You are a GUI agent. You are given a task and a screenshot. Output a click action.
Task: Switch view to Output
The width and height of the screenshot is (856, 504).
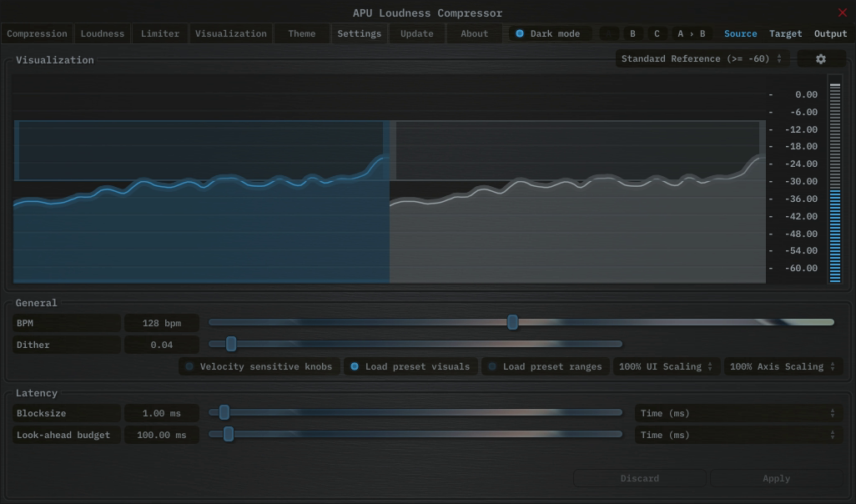830,34
